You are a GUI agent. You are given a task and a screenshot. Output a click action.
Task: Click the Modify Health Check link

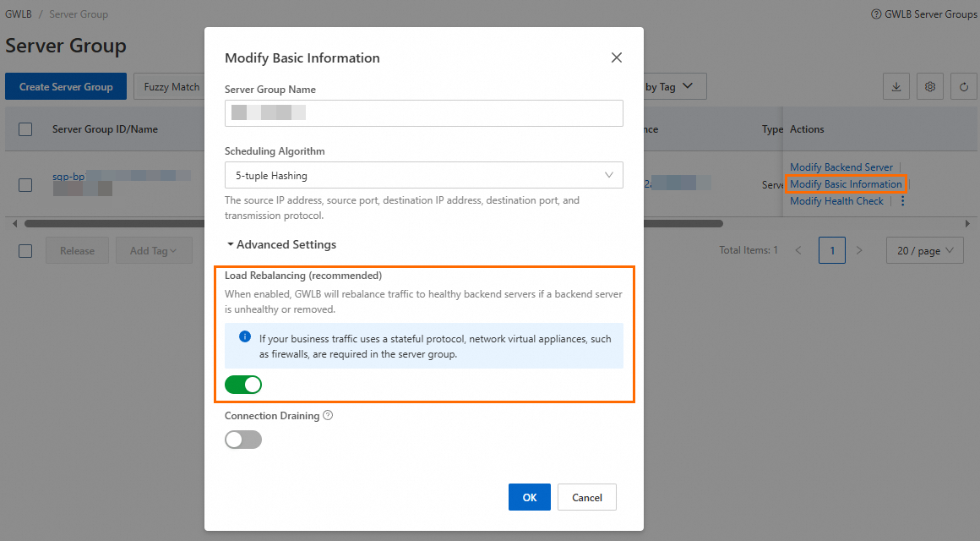tap(836, 201)
